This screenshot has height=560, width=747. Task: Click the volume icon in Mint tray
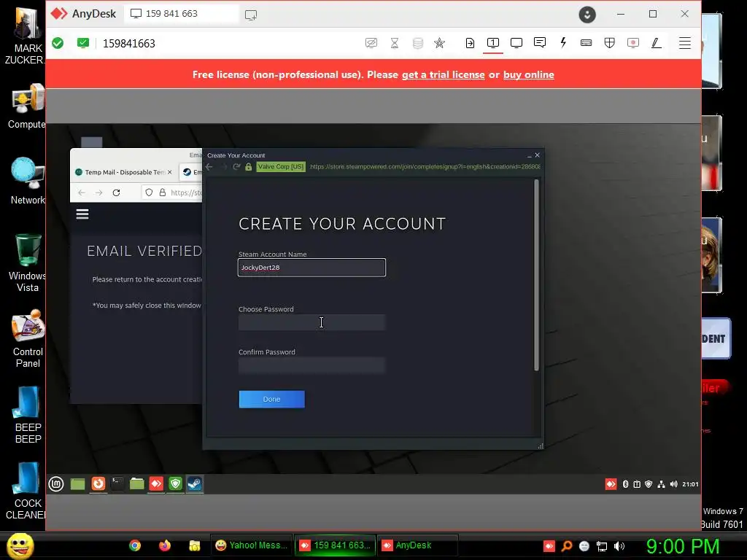[x=673, y=484]
